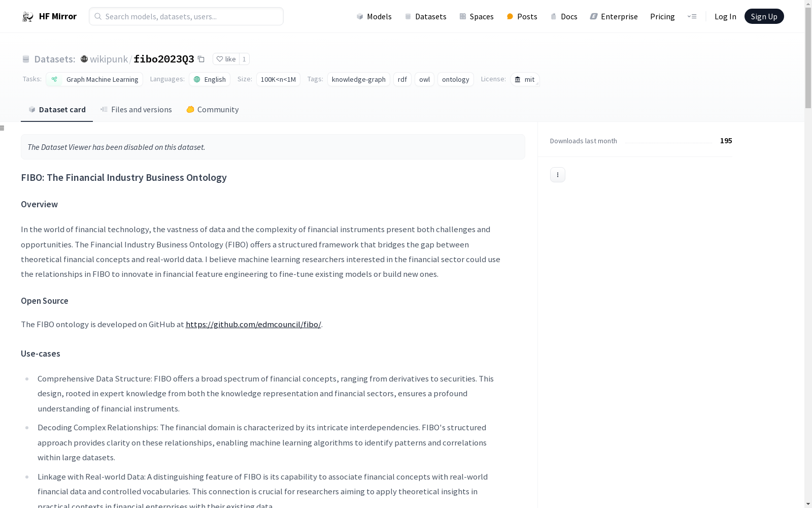This screenshot has height=508, width=812.
Task: Switch to the Community tab
Action: pos(212,110)
